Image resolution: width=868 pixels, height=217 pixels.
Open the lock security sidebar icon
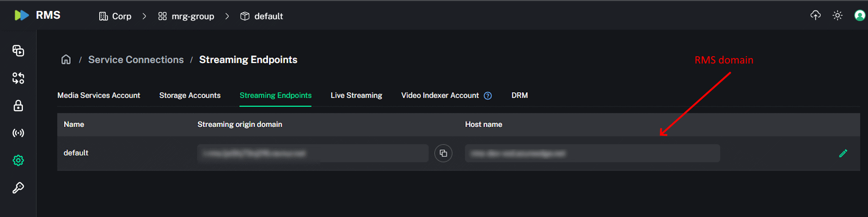[x=18, y=106]
